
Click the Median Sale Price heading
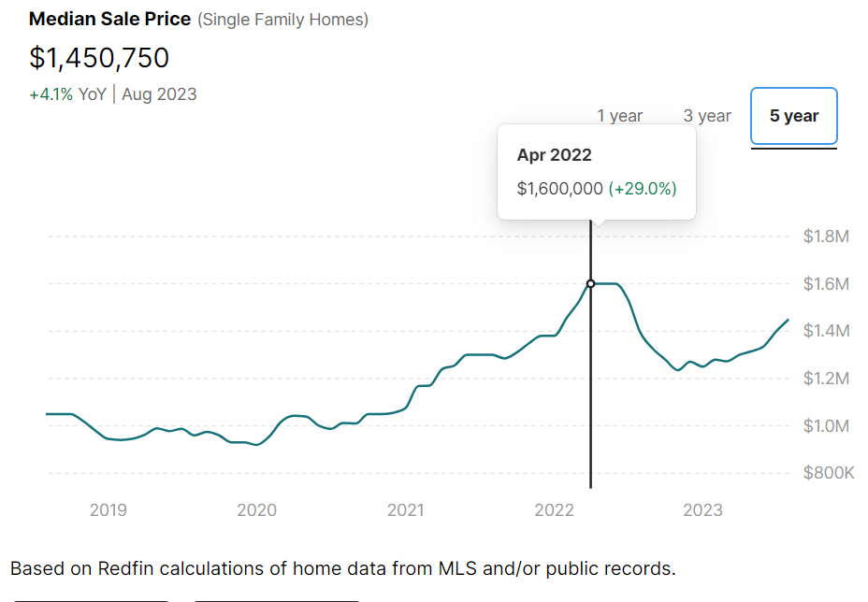pos(109,20)
